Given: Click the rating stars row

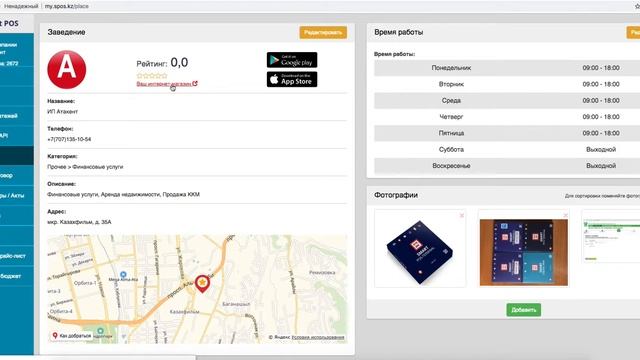Looking at the screenshot, I should click(152, 76).
